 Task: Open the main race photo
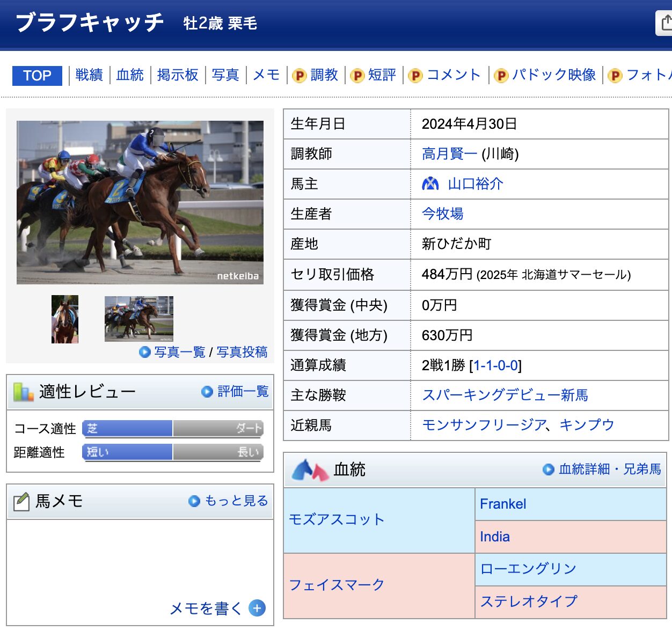pyautogui.click(x=140, y=202)
